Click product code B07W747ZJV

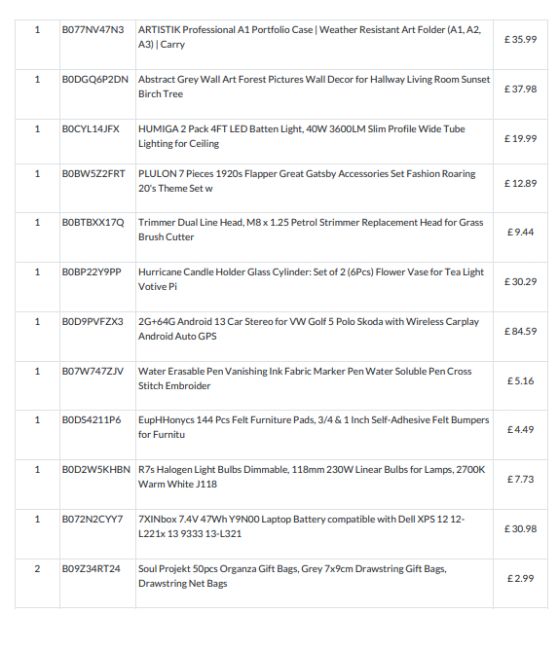[93, 371]
